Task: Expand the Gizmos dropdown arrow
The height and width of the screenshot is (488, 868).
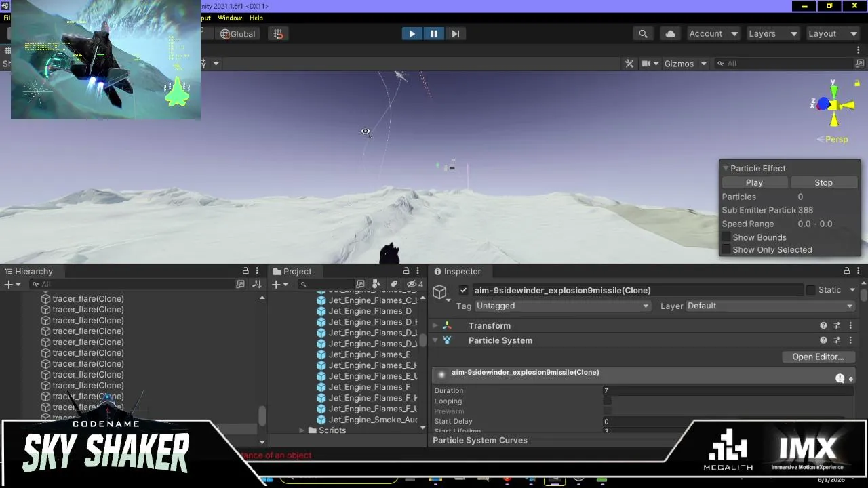Action: pyautogui.click(x=703, y=64)
